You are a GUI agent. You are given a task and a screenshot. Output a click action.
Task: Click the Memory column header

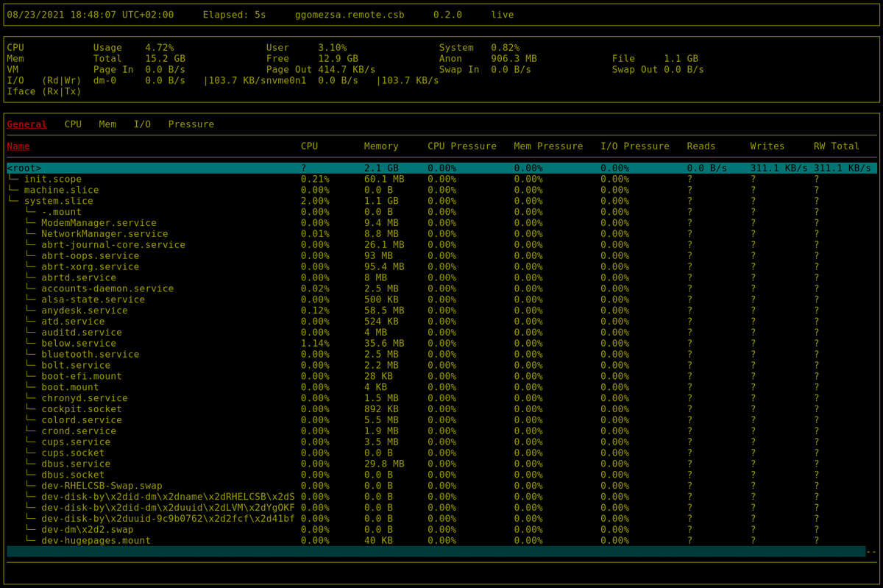coord(381,146)
